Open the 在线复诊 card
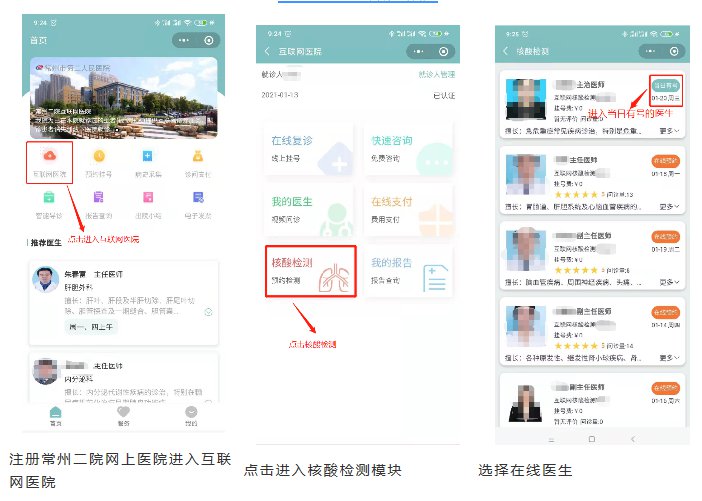The height and width of the screenshot is (501, 702). coord(309,149)
